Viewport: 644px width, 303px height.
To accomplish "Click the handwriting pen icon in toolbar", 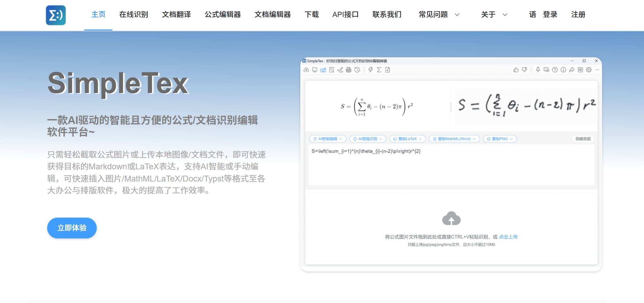I will coord(340,70).
